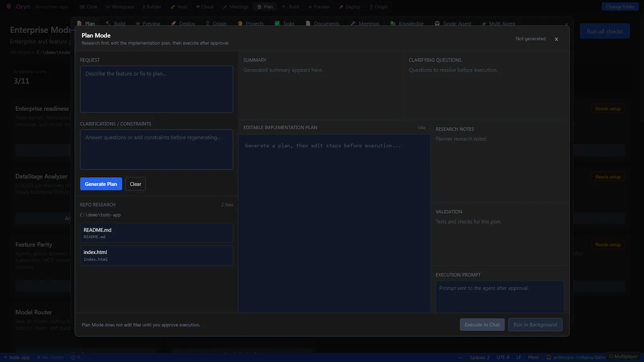The height and width of the screenshot is (362, 644).
Task: Open the Builder tab in top bar
Action: tap(152, 6)
